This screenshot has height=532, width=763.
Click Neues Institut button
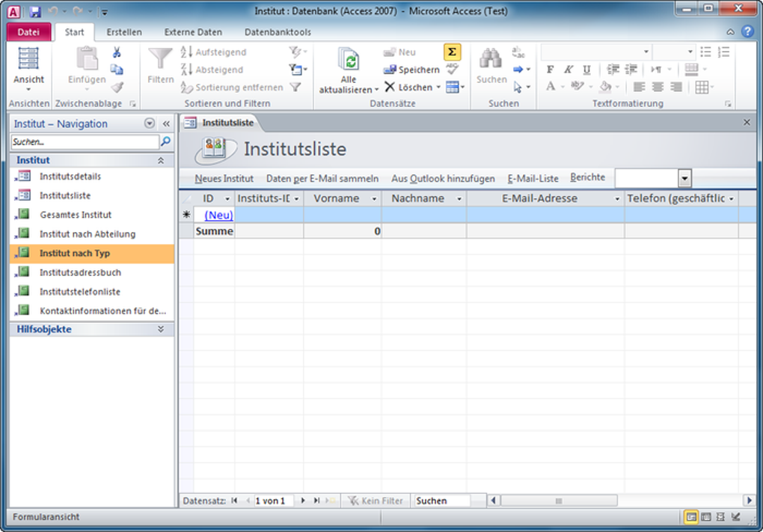(x=224, y=179)
